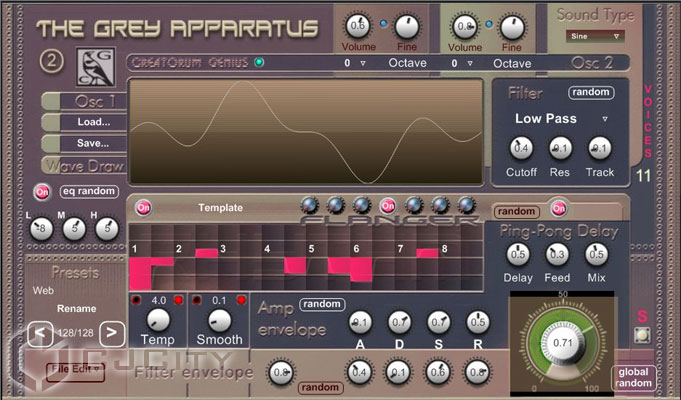Click the circled number 2 icon
Image resolution: width=681 pixels, height=400 pixels.
click(x=52, y=61)
